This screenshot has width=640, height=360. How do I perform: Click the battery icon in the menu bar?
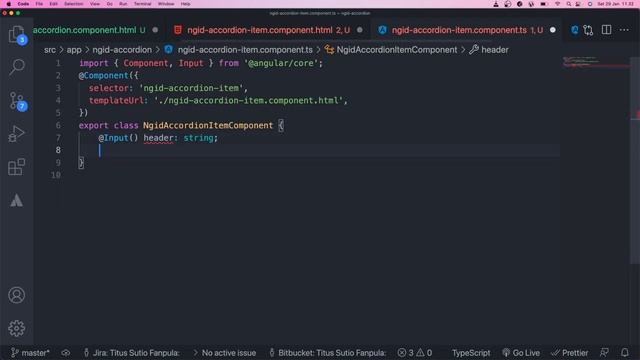click(x=543, y=4)
